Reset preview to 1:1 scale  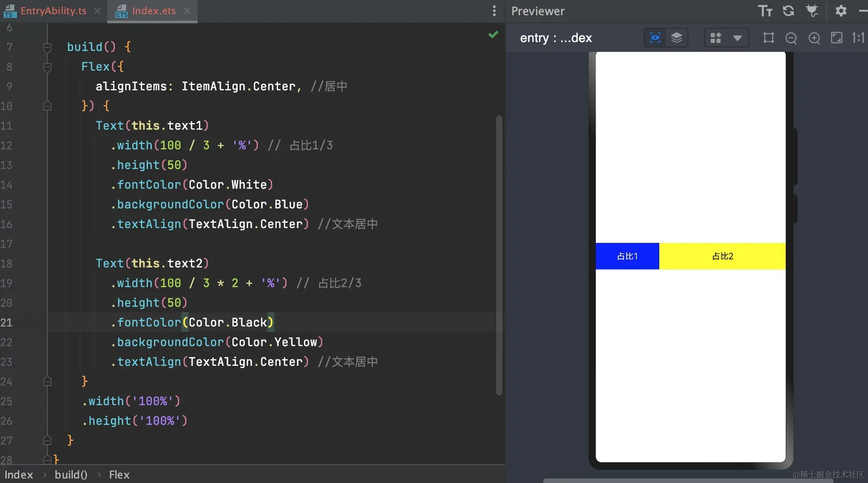[x=858, y=38]
